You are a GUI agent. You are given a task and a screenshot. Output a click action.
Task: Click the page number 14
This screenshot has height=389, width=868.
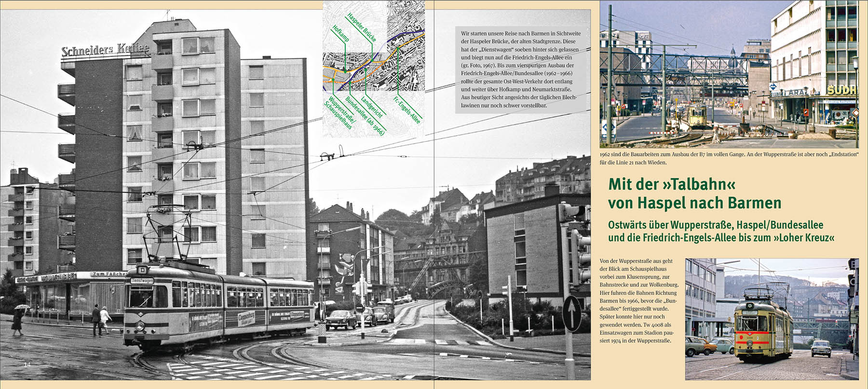pyautogui.click(x=27, y=364)
